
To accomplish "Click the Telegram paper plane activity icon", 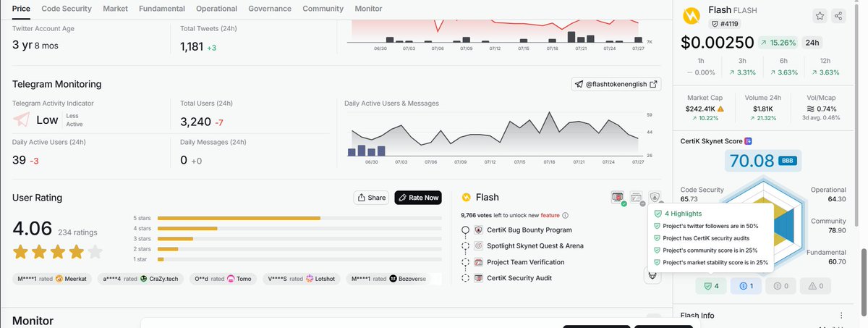I will (x=22, y=119).
